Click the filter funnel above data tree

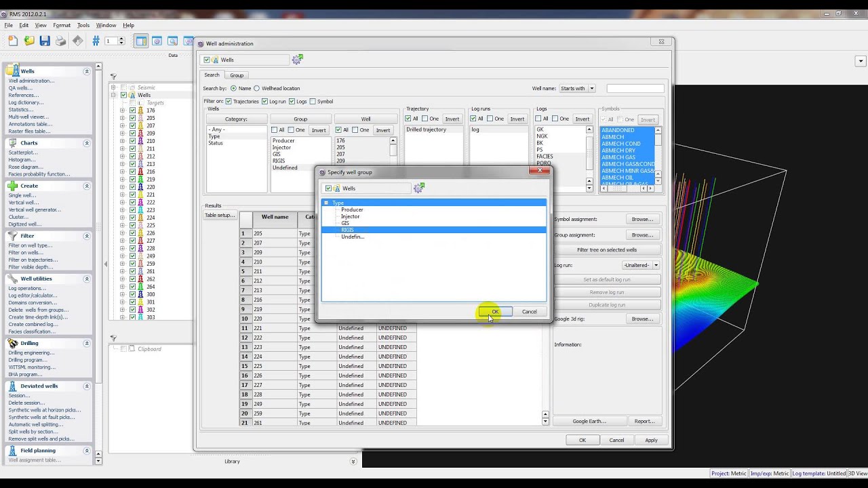(x=113, y=77)
